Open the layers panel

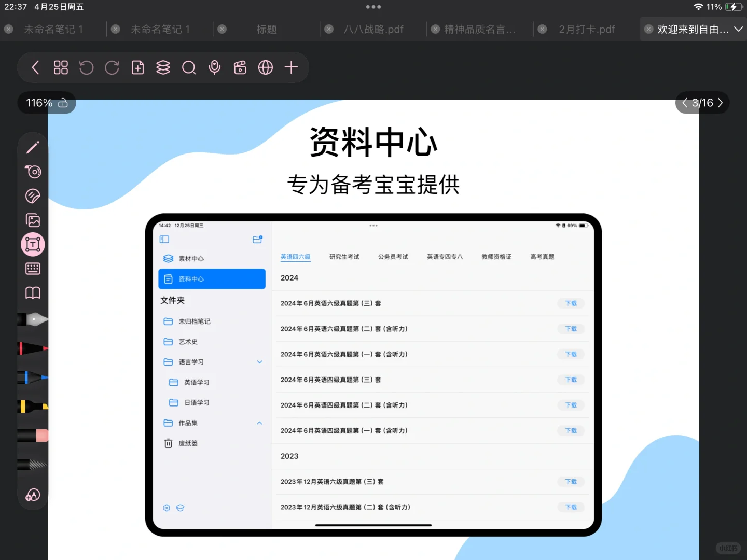pyautogui.click(x=163, y=67)
